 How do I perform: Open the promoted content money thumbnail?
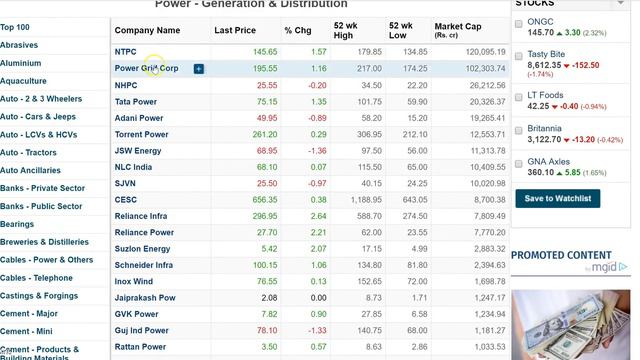[x=571, y=325]
